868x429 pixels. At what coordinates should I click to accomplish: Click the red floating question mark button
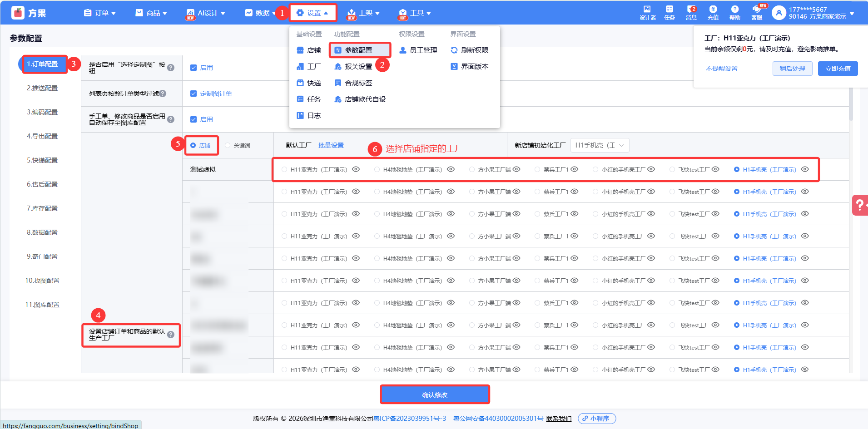pos(859,205)
